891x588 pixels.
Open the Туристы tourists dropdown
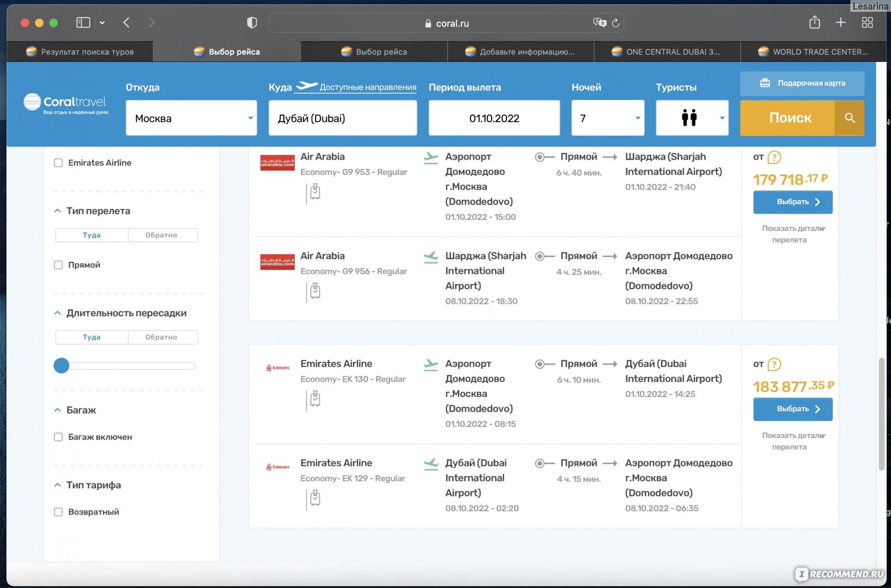(692, 118)
